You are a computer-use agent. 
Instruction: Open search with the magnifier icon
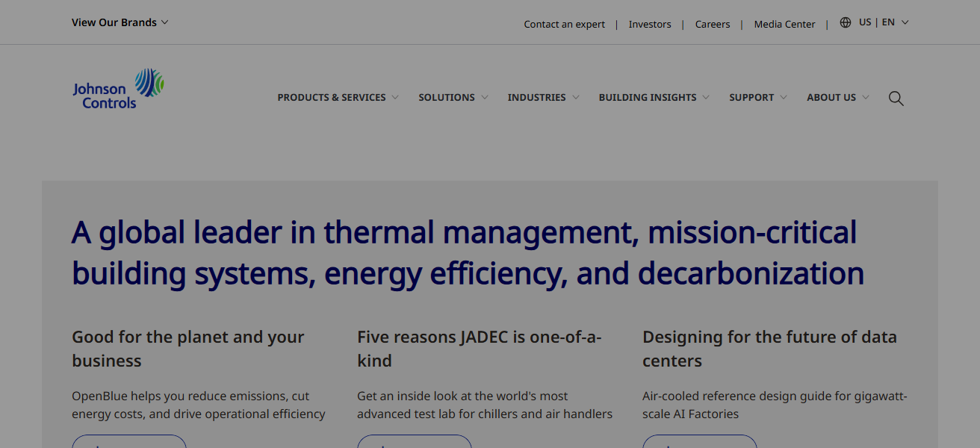896,98
